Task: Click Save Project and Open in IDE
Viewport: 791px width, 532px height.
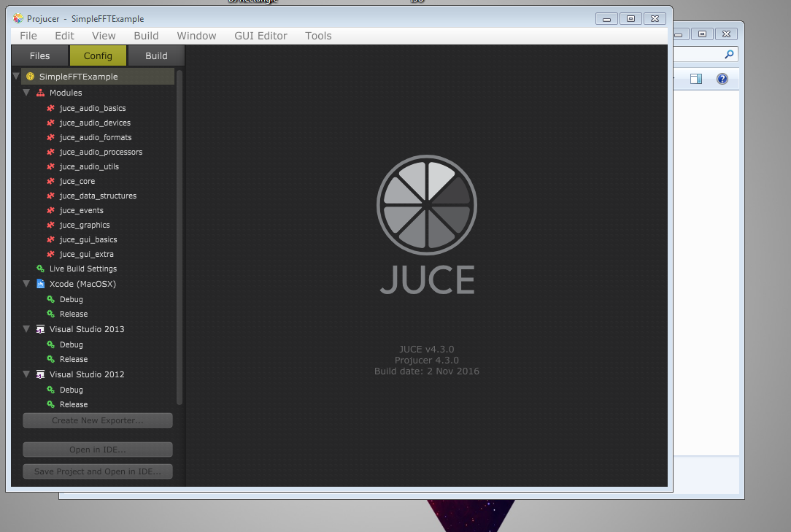Action: click(98, 471)
